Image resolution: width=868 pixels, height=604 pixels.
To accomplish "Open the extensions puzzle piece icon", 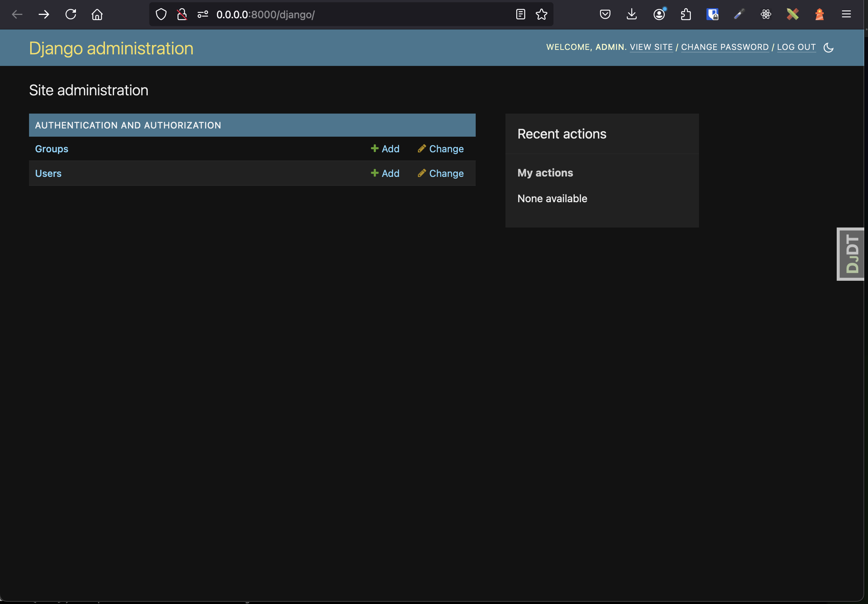I will click(x=686, y=15).
